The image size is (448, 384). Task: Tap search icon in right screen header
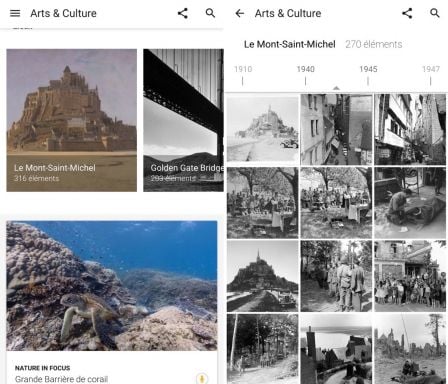pyautogui.click(x=435, y=13)
